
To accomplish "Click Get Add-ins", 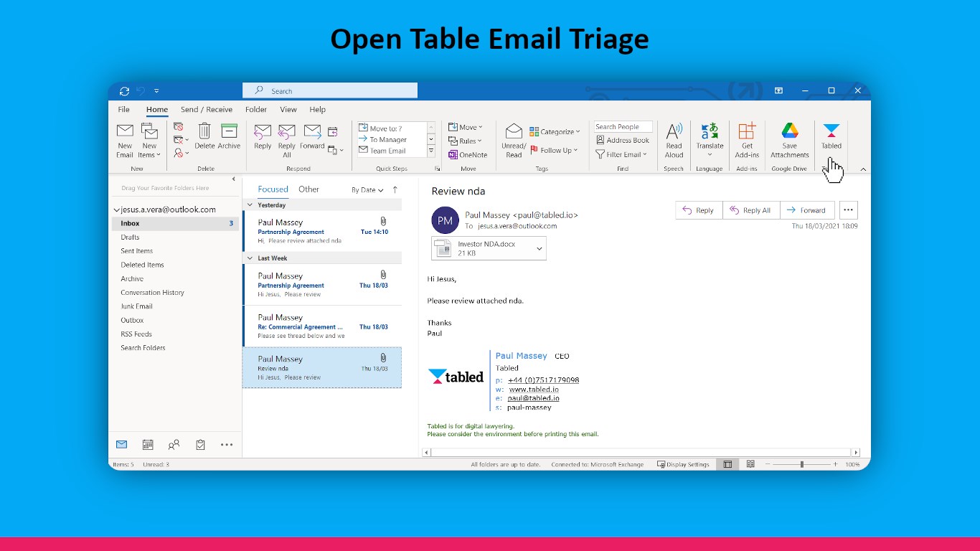I will pyautogui.click(x=747, y=141).
